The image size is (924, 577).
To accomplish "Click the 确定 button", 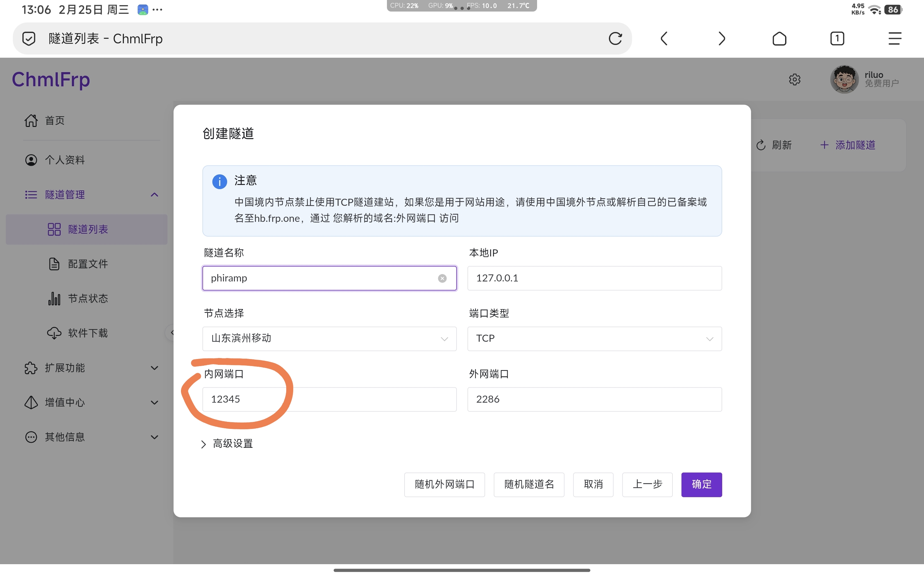I will point(701,484).
